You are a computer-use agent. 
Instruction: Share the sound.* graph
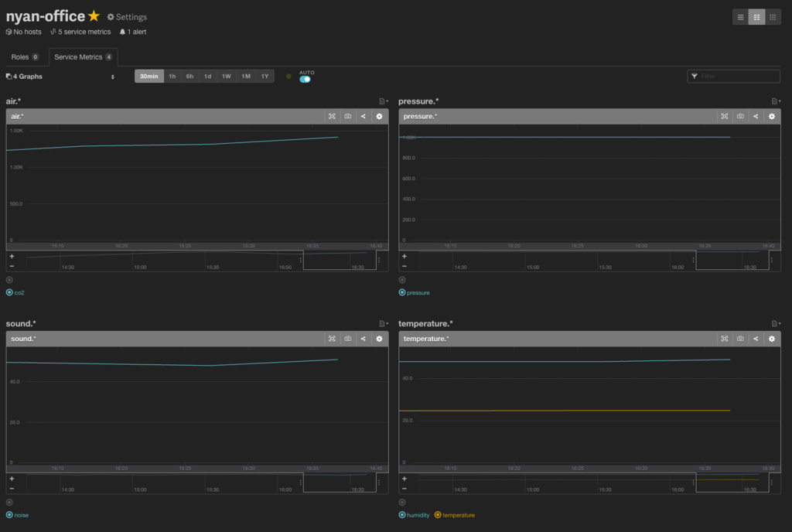tap(364, 339)
